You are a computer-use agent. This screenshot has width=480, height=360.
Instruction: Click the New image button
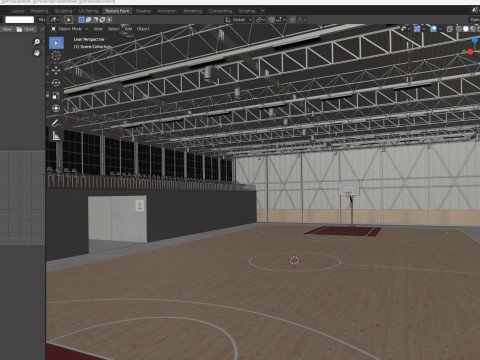pyautogui.click(x=7, y=29)
